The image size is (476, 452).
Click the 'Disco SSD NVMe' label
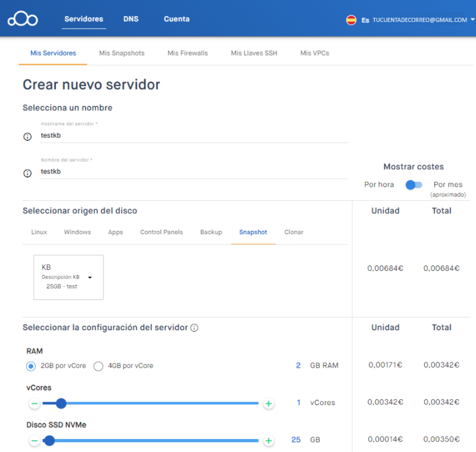[x=56, y=425]
